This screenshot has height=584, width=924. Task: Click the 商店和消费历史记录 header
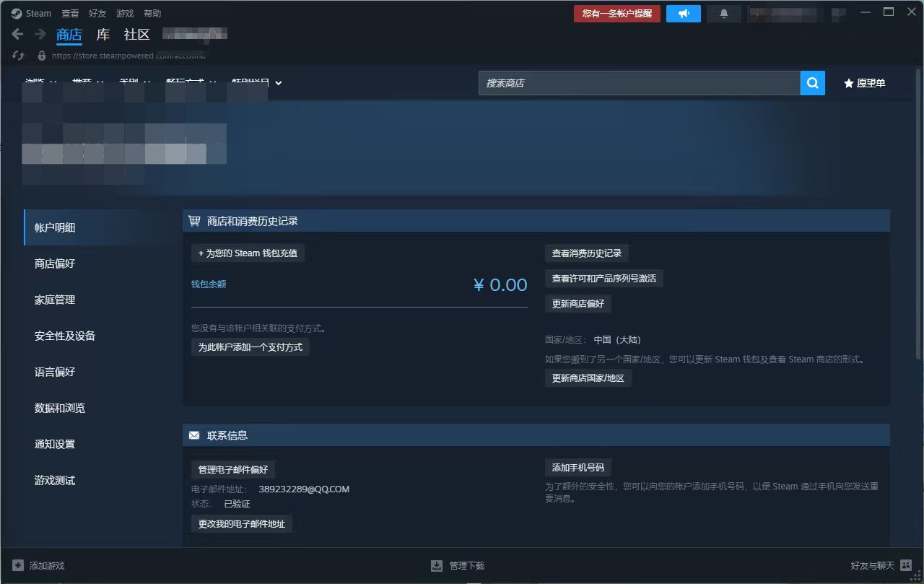tap(253, 221)
